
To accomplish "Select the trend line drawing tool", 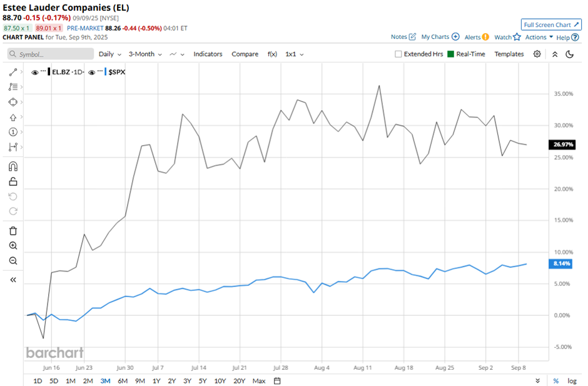I will pyautogui.click(x=13, y=73).
